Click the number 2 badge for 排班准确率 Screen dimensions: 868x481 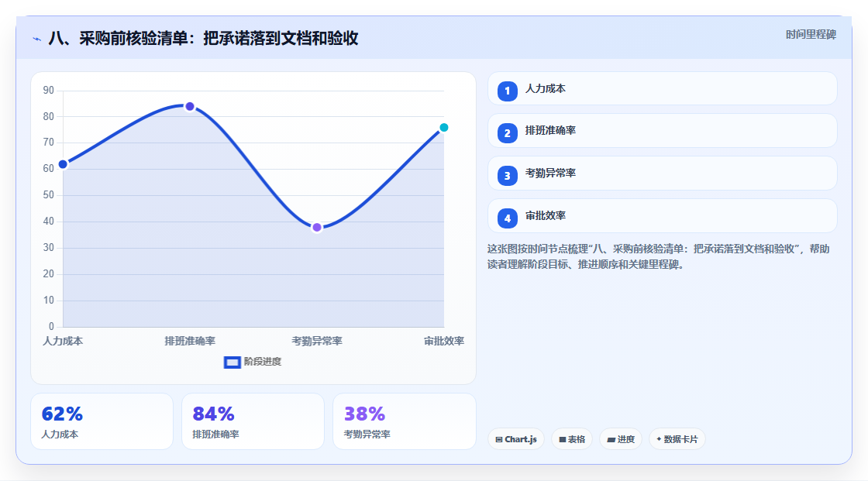pos(507,133)
